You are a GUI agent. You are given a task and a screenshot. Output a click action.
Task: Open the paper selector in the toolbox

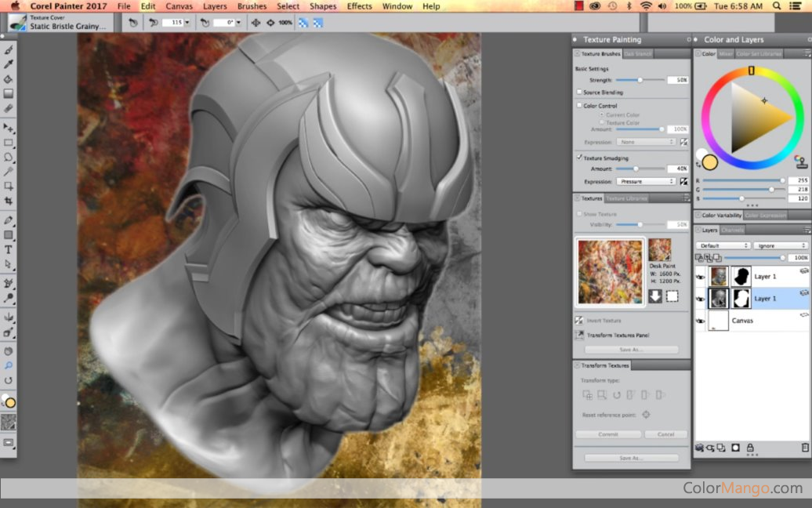tap(9, 422)
